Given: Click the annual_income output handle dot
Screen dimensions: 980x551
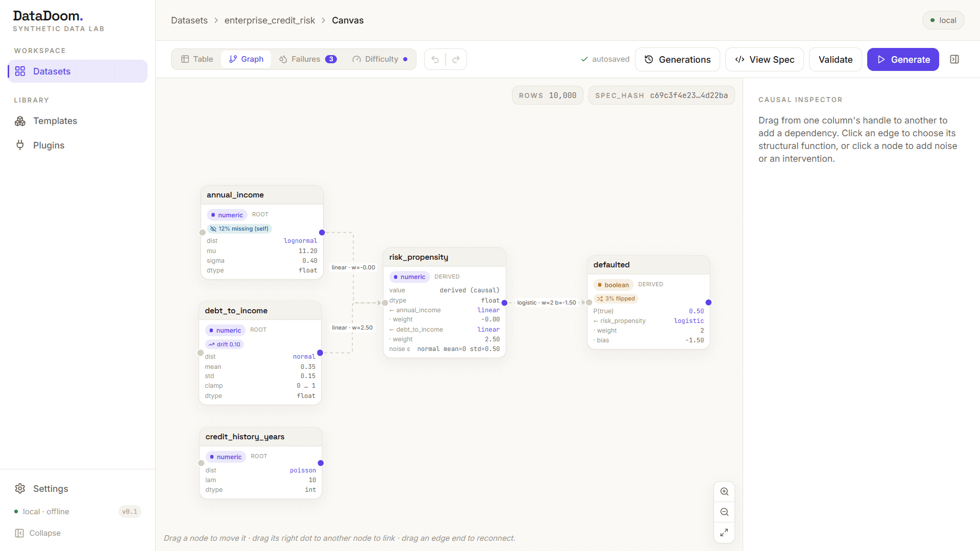Looking at the screenshot, I should (322, 233).
